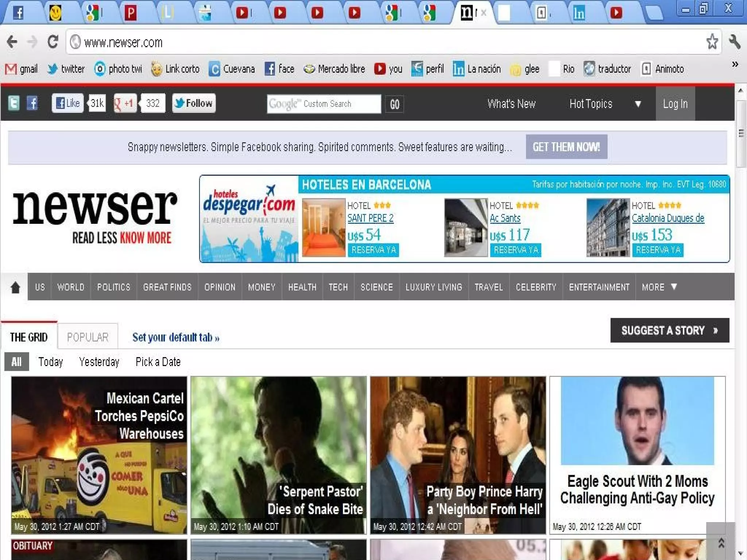
Task: Click the GET THEM NOW! button
Action: click(566, 147)
